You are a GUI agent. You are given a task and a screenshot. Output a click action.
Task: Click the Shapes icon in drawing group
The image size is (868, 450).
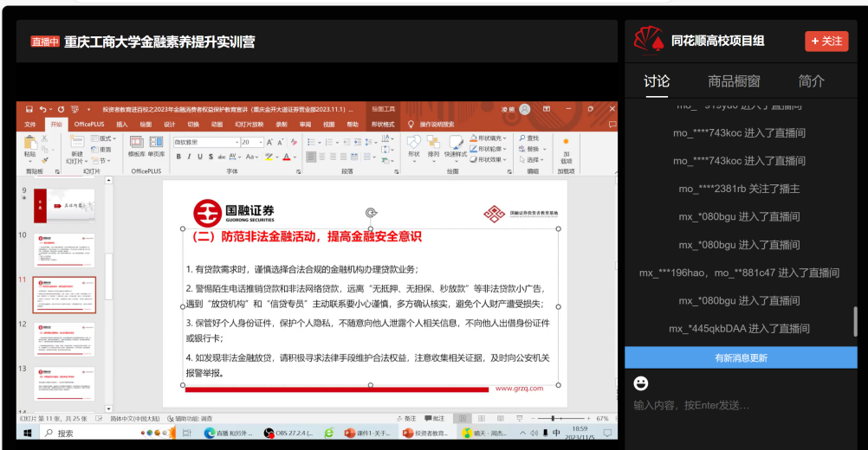tap(414, 145)
